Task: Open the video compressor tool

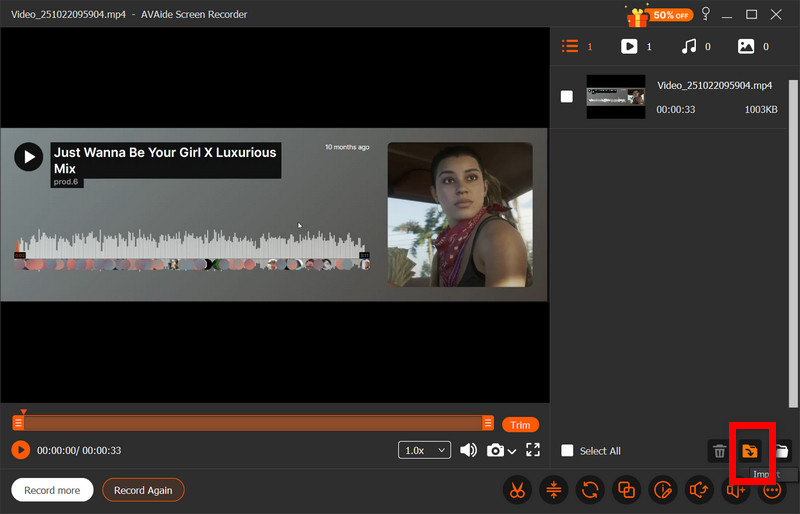Action: [x=554, y=490]
